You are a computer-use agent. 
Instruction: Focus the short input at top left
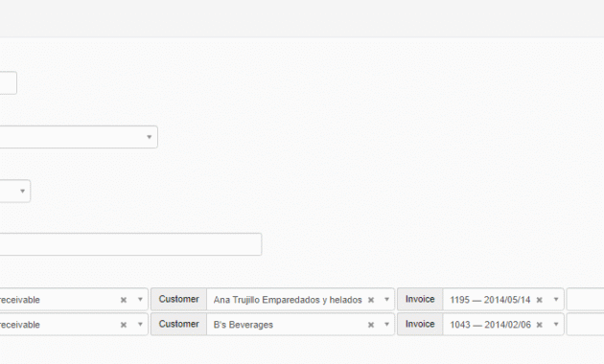pos(8,82)
